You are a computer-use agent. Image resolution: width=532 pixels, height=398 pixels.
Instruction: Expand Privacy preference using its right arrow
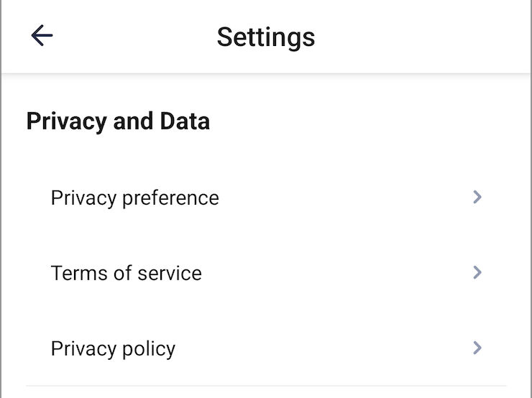(477, 197)
